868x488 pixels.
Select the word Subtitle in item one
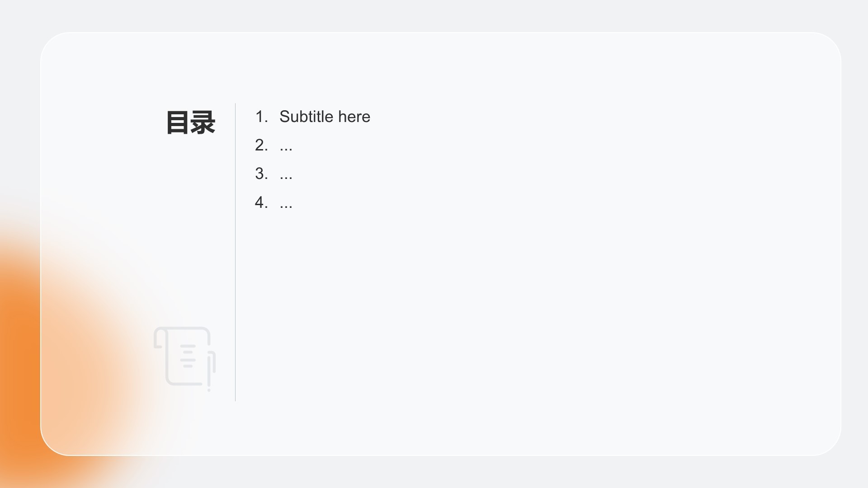pyautogui.click(x=306, y=117)
